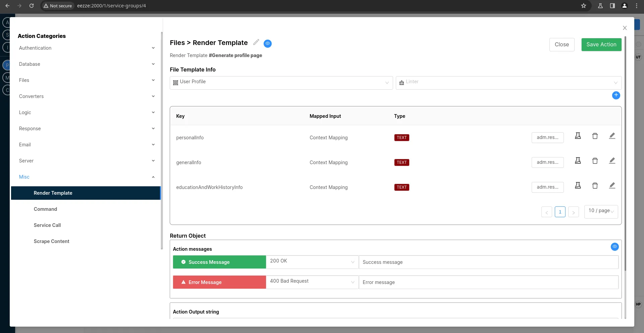Click the Success message input field
This screenshot has width=644, height=333.
pyautogui.click(x=488, y=262)
